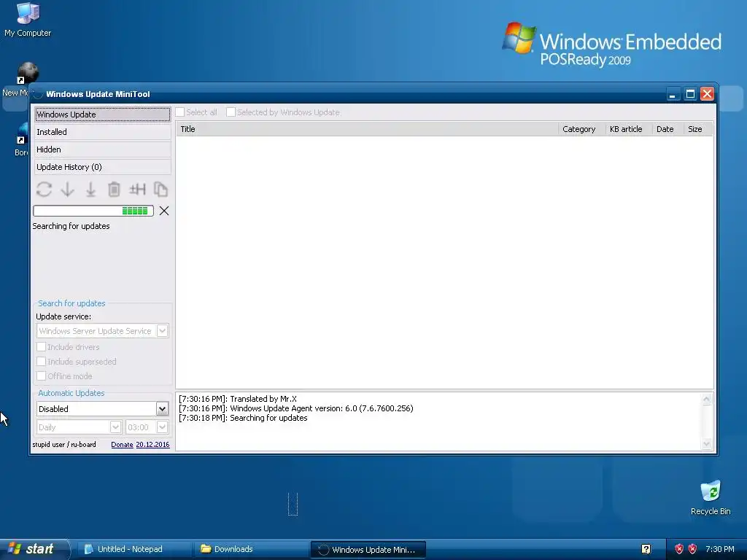The image size is (747, 560).
Task: Sort by the KB article column header
Action: pos(628,129)
